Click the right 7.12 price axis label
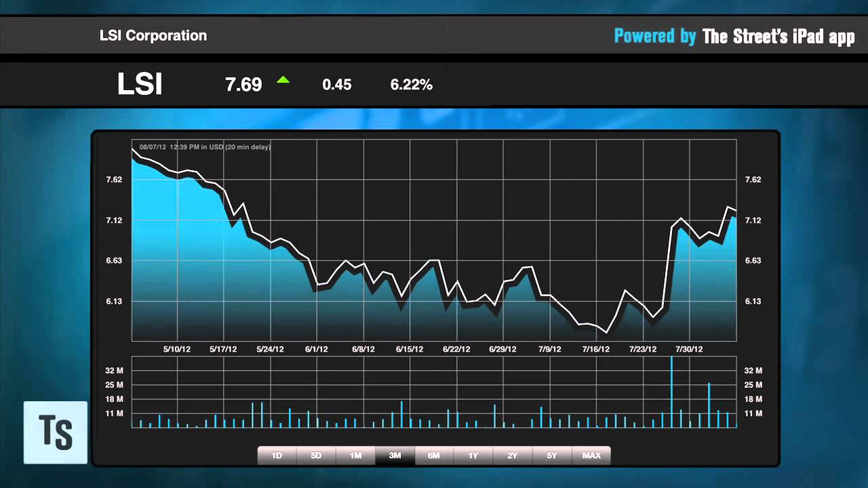 pyautogui.click(x=753, y=220)
